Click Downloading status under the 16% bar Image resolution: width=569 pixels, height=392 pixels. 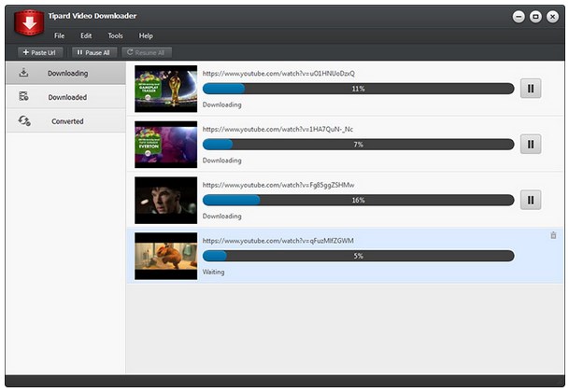coord(221,217)
